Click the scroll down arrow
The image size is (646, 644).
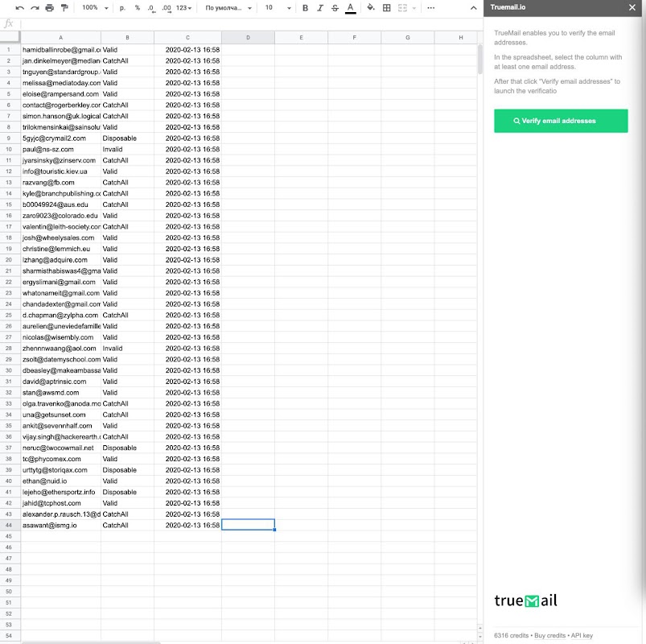480,637
